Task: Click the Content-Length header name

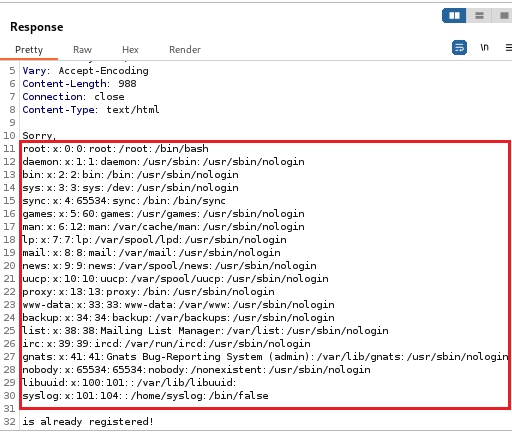Action: tap(64, 84)
